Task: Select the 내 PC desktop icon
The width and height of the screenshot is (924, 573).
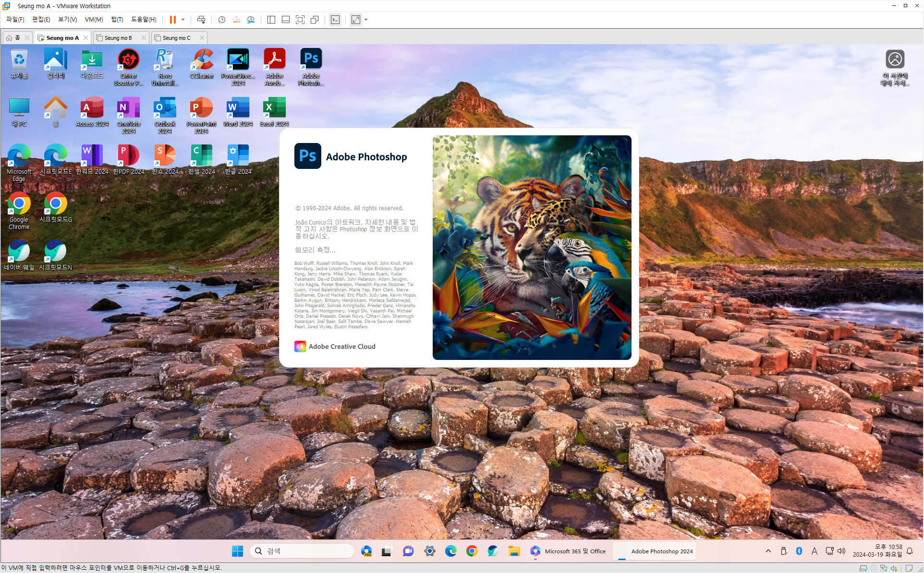Action: [19, 112]
